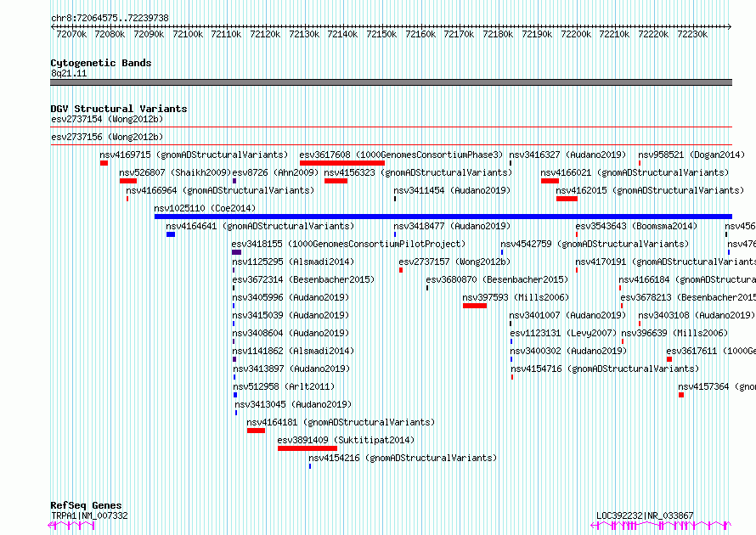Open esv3418155 1000Genomes Pilot label
Image resolution: width=756 pixels, height=535 pixels.
(x=348, y=244)
